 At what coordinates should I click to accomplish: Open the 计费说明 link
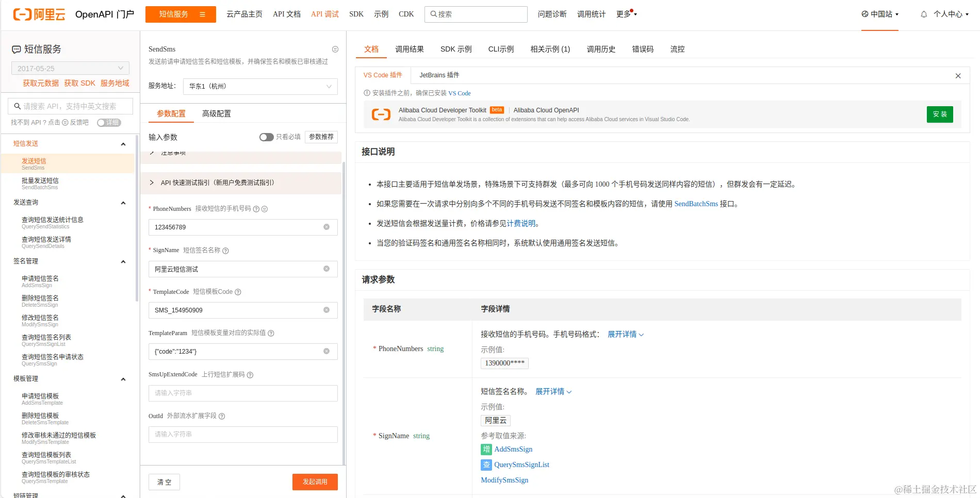pyautogui.click(x=521, y=224)
